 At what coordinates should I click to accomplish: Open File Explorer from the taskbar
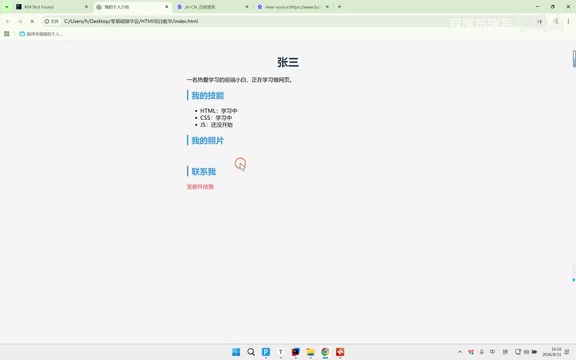point(310,352)
